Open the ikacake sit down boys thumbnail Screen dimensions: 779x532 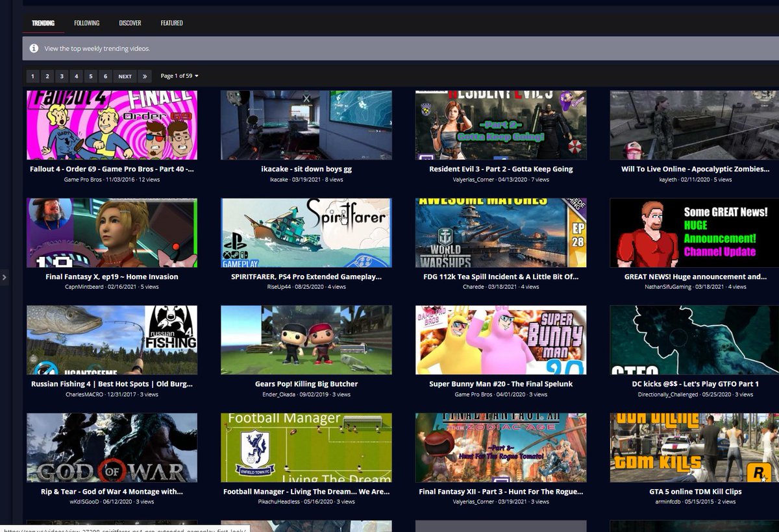[306, 125]
